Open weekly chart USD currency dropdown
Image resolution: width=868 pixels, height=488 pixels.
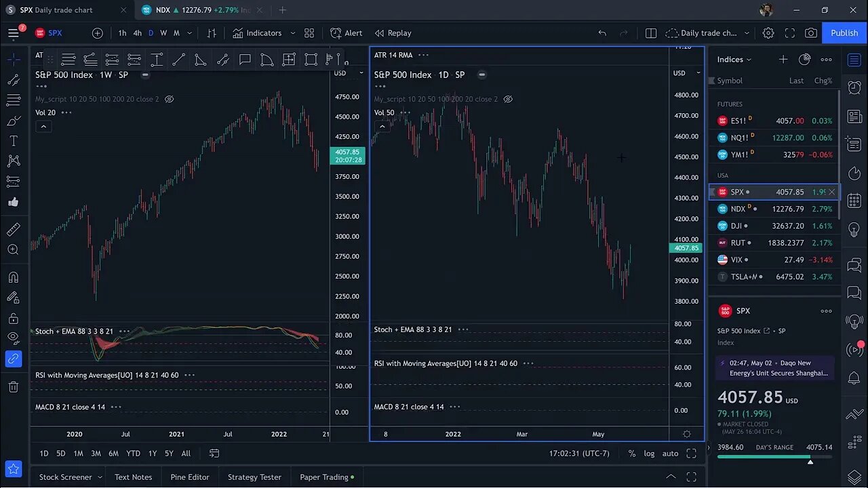(x=348, y=73)
